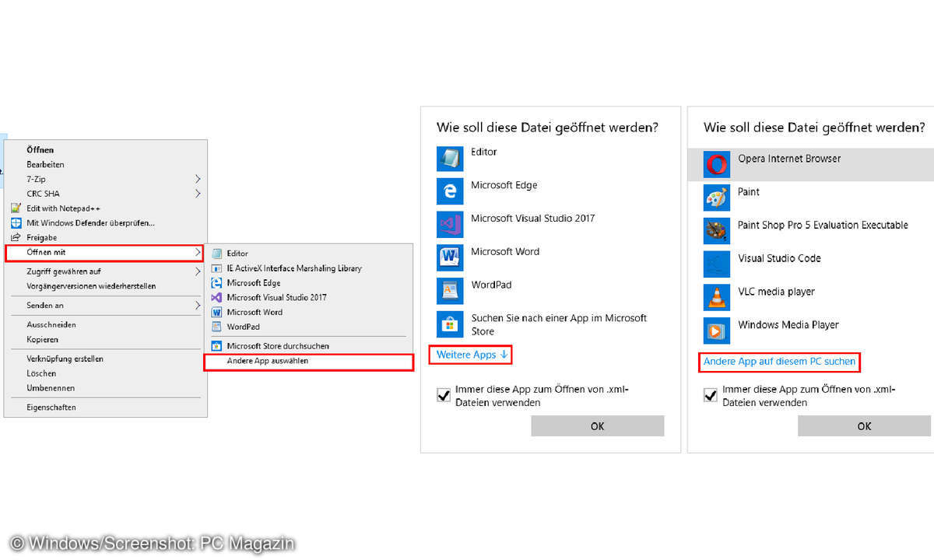Viewport: 934px width, 560px height.
Task: Click the Windows Defender shield icon
Action: coord(15,223)
